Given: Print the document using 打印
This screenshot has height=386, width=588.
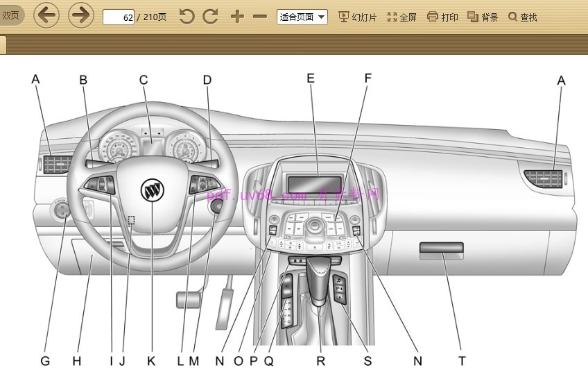Looking at the screenshot, I should pos(442,17).
